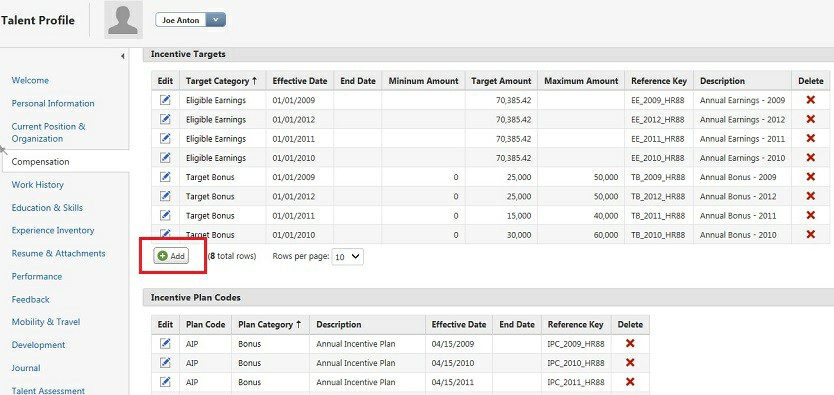Go to Performance section
The image size is (834, 395).
coord(37,276)
